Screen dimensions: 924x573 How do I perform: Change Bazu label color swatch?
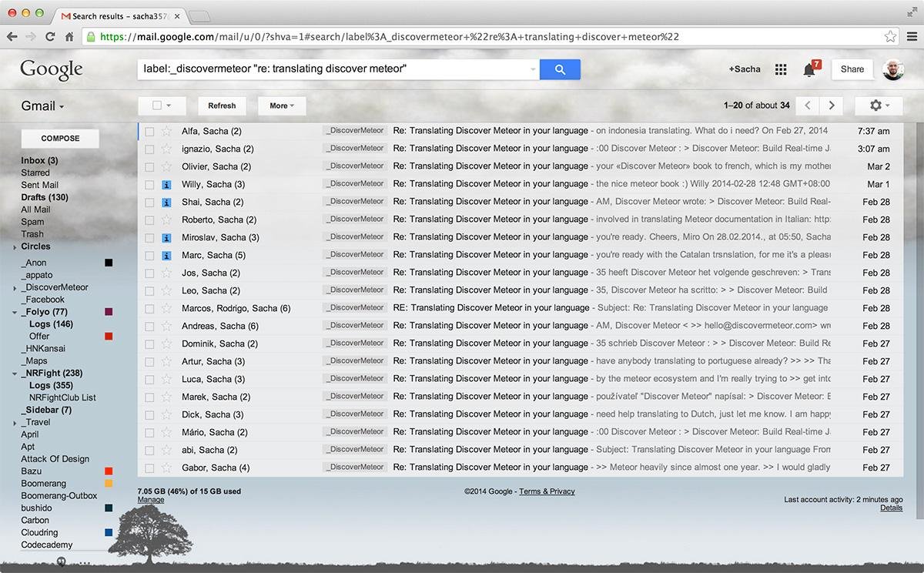tap(109, 471)
